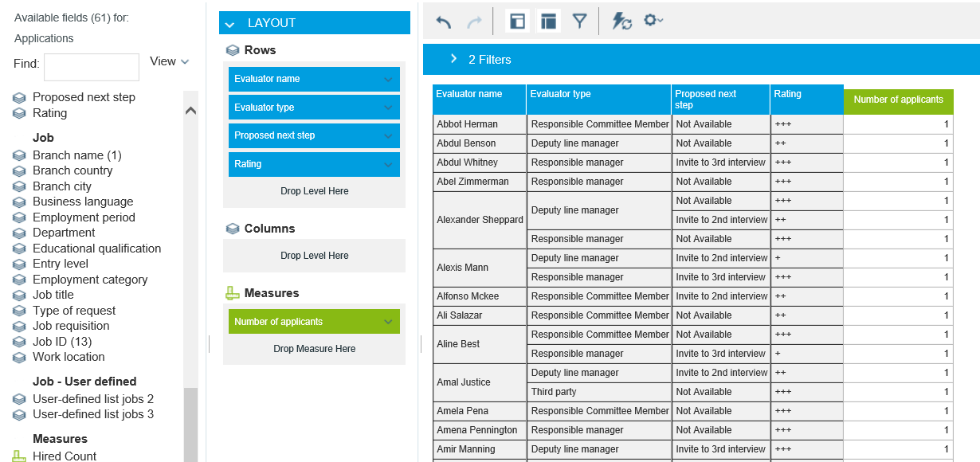The width and height of the screenshot is (980, 462).
Task: Open the View dropdown in fields panel
Action: [x=170, y=61]
